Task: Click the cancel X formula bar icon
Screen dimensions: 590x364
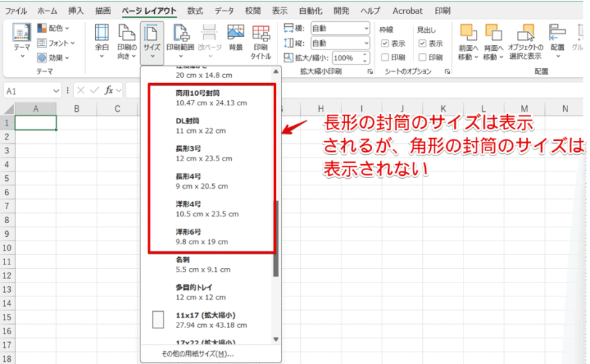Action: click(x=81, y=91)
